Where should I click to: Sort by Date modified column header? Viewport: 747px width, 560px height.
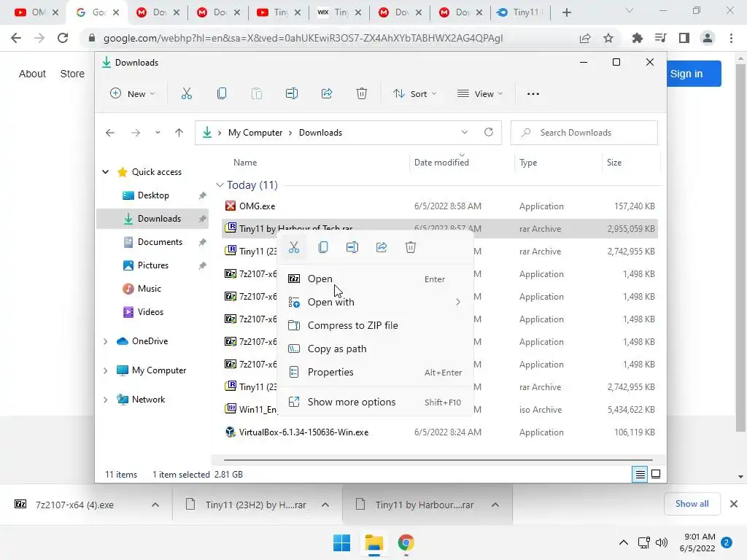[441, 163]
